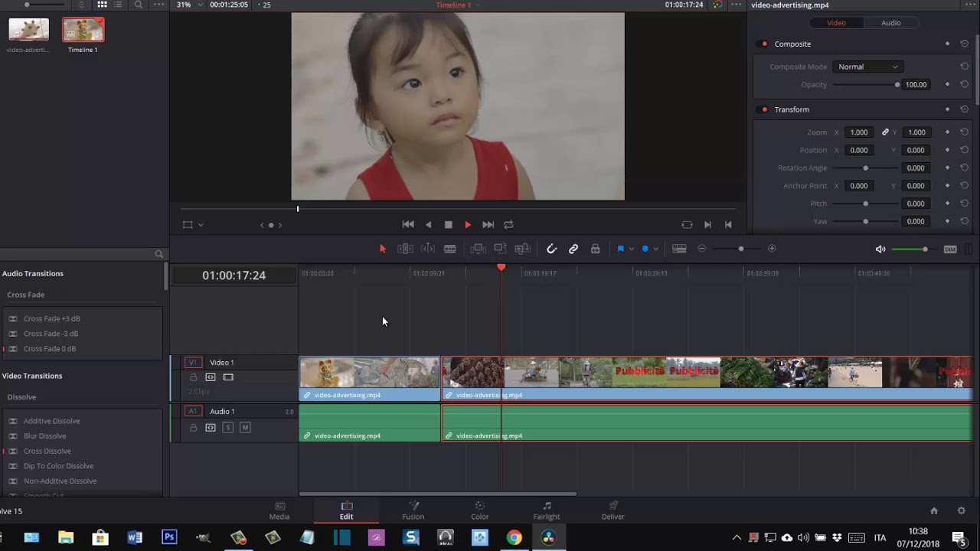This screenshot has height=551, width=980.
Task: Select the video-advertising clip thumbnail in media pool
Action: pyautogui.click(x=28, y=30)
